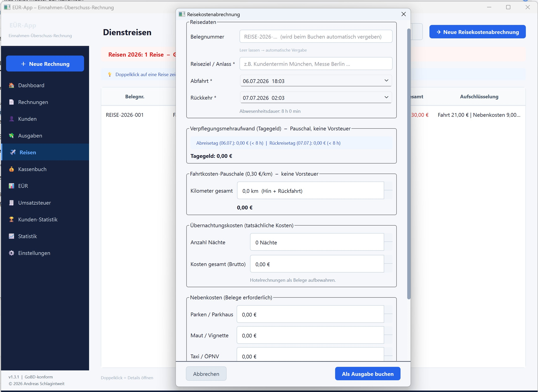Click the Parken / Parkhaus amount field
Screen dimensions: 538x392
click(310, 314)
